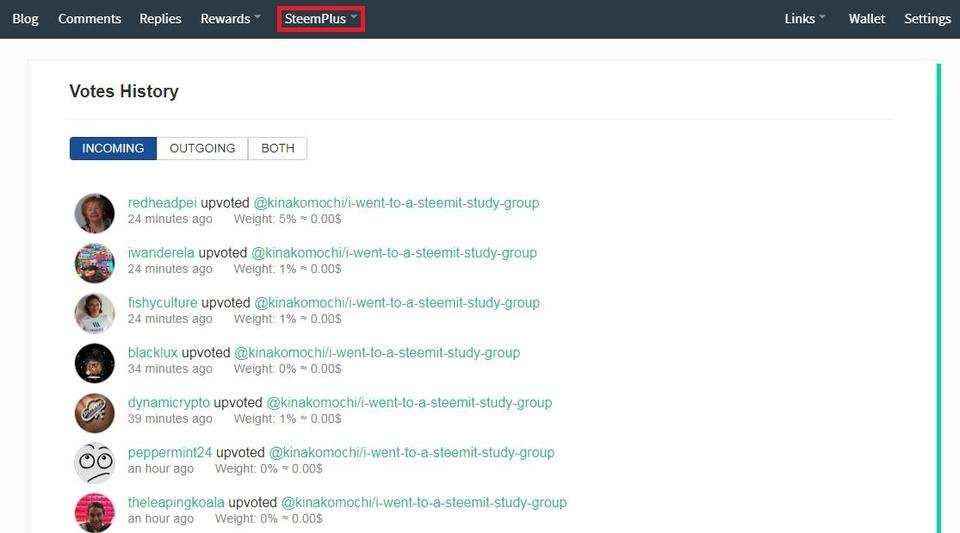Open post link upvoted by fishyculture
Image resolution: width=960 pixels, height=533 pixels.
pos(397,303)
